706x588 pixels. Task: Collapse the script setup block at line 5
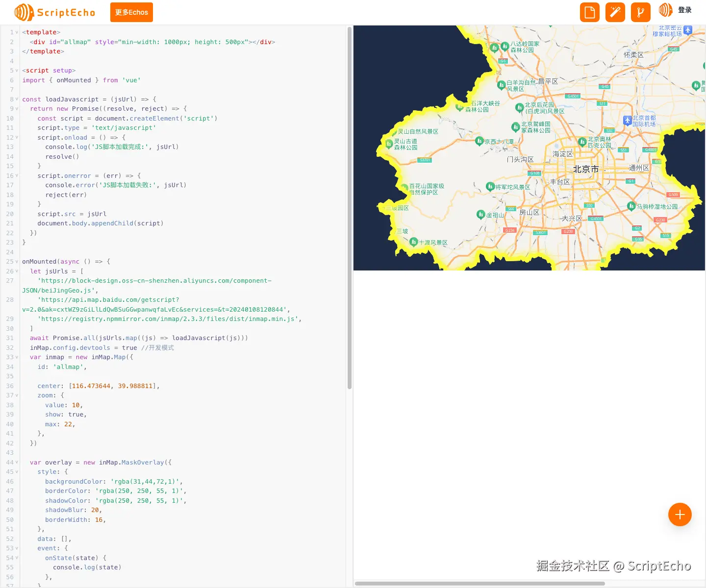17,71
